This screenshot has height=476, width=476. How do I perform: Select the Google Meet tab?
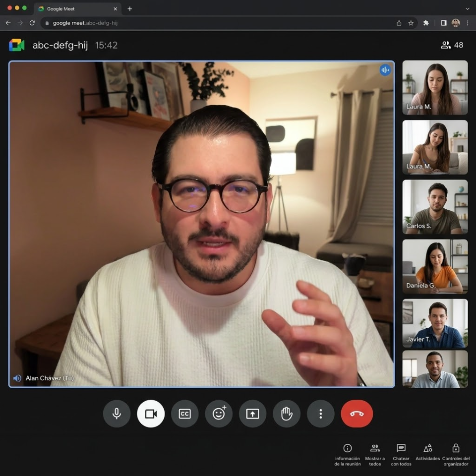pyautogui.click(x=77, y=9)
